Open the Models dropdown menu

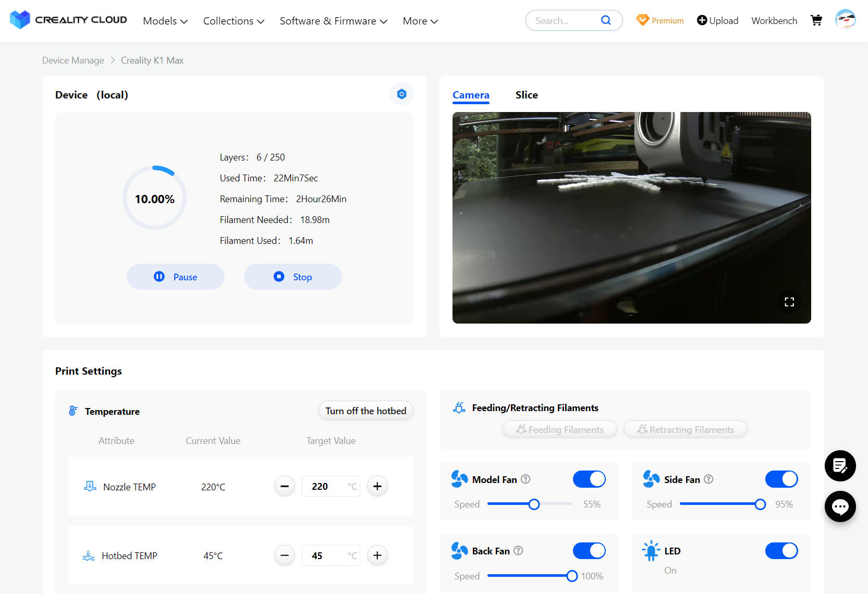point(165,21)
